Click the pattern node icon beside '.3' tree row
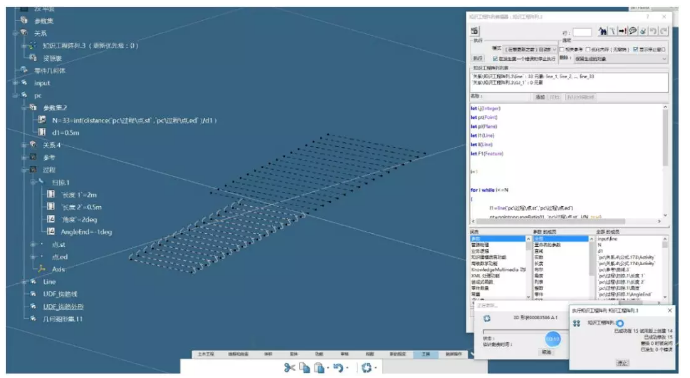 33,45
